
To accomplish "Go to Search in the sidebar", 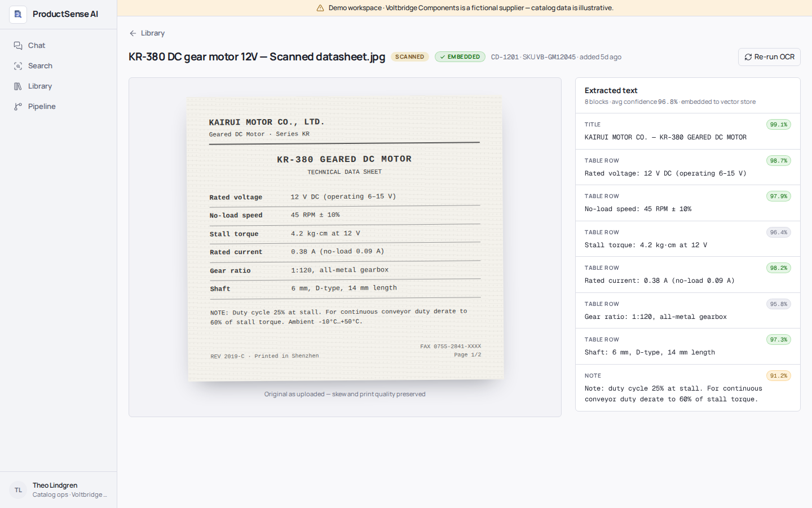I will [x=59, y=65].
